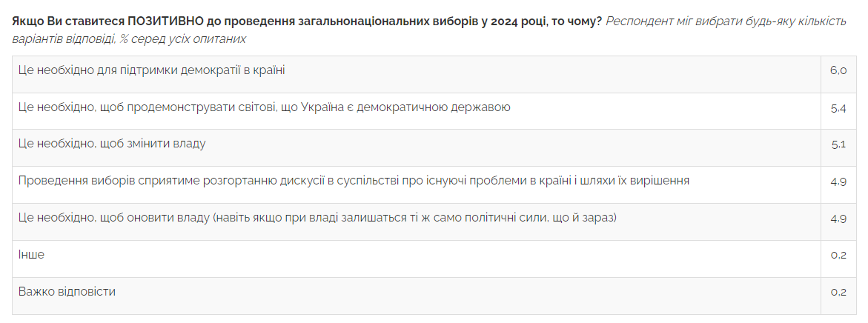Click the 6,0 percentage value
Viewport: 868px width, 323px height.
tap(838, 71)
